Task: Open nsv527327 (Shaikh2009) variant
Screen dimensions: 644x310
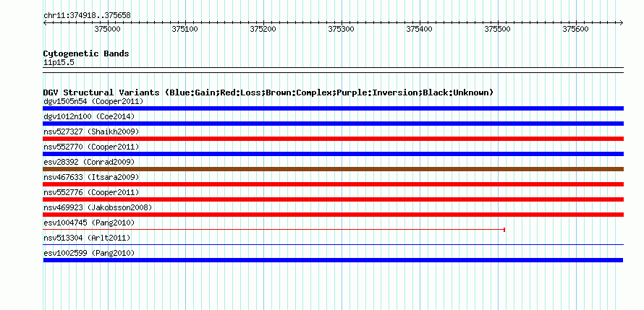Action: click(x=91, y=132)
